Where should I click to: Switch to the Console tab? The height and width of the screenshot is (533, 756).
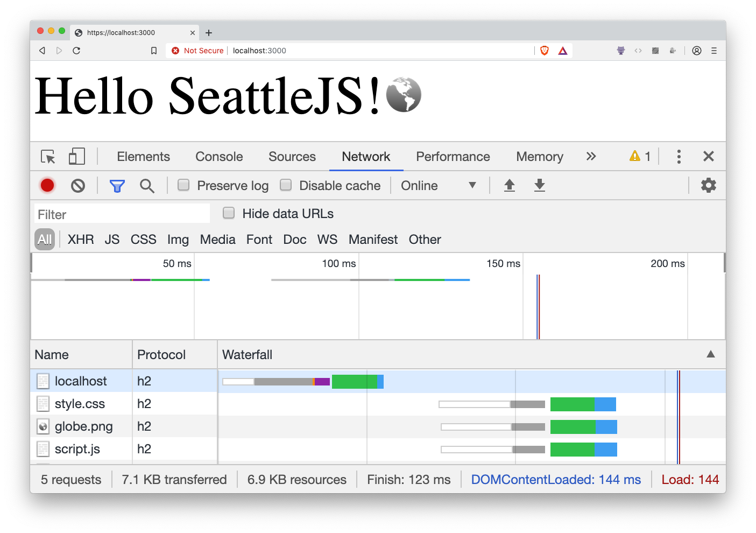pyautogui.click(x=219, y=157)
